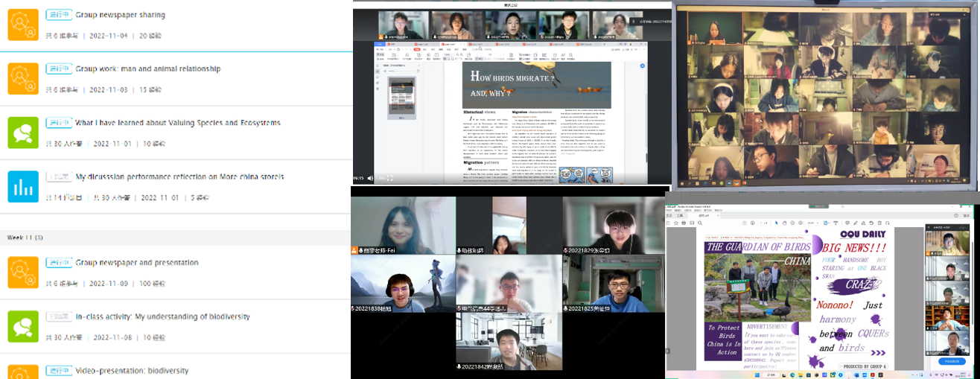Screen dimensions: 980x379
Task: Zoom out with the minus circle icon
Action: (792, 223)
